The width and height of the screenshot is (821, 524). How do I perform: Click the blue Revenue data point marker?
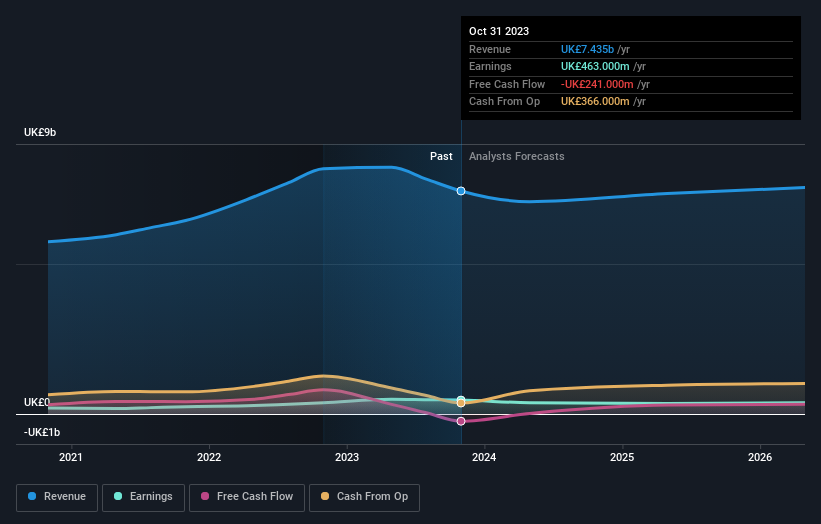[x=461, y=191]
